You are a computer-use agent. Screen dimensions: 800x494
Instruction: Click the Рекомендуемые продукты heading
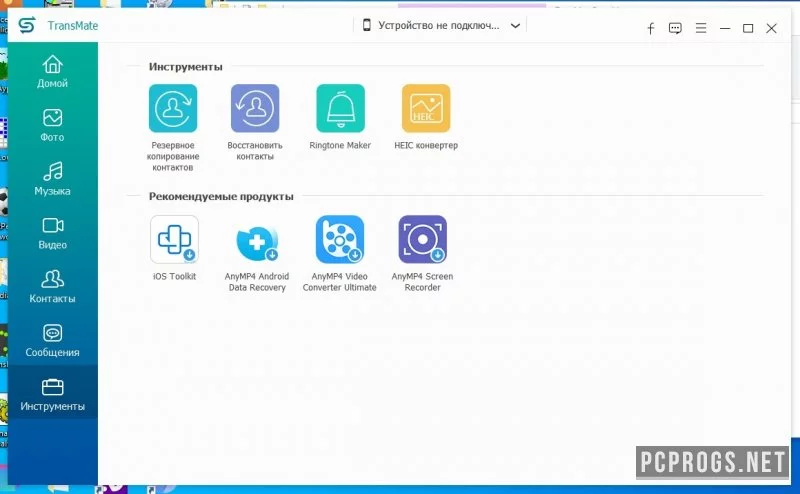pyautogui.click(x=221, y=196)
